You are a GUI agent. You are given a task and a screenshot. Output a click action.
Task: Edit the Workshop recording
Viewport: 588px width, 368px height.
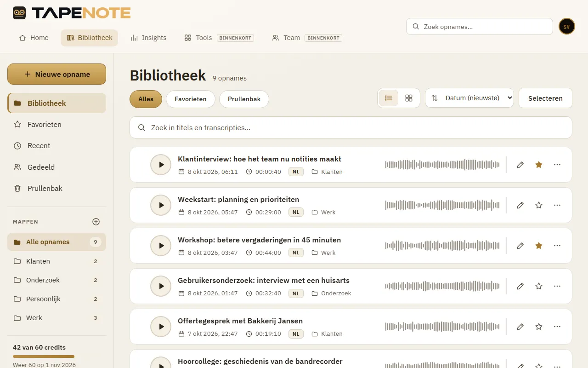[520, 246]
